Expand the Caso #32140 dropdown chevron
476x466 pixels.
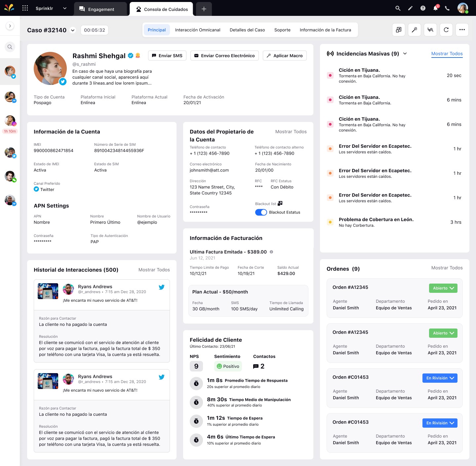point(73,30)
